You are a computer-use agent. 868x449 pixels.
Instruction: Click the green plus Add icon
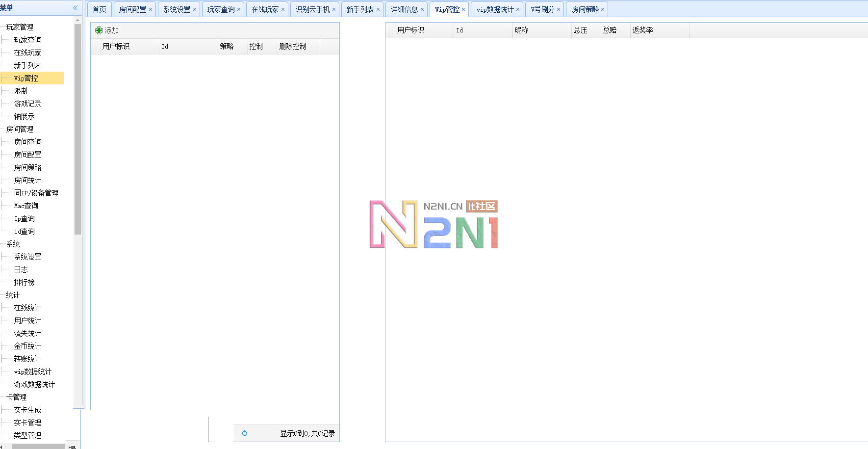pyautogui.click(x=99, y=30)
